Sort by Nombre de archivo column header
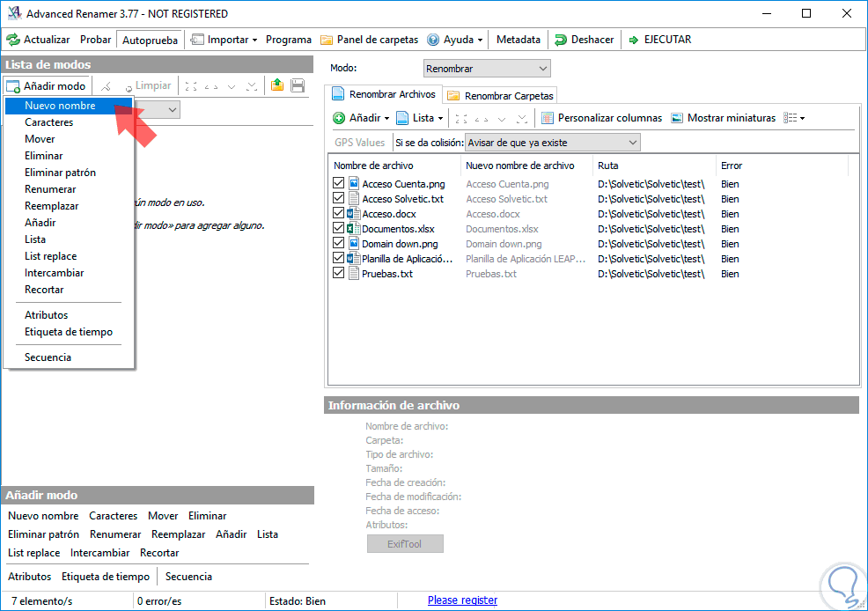Screen dimensions: 868x611 click(394, 166)
